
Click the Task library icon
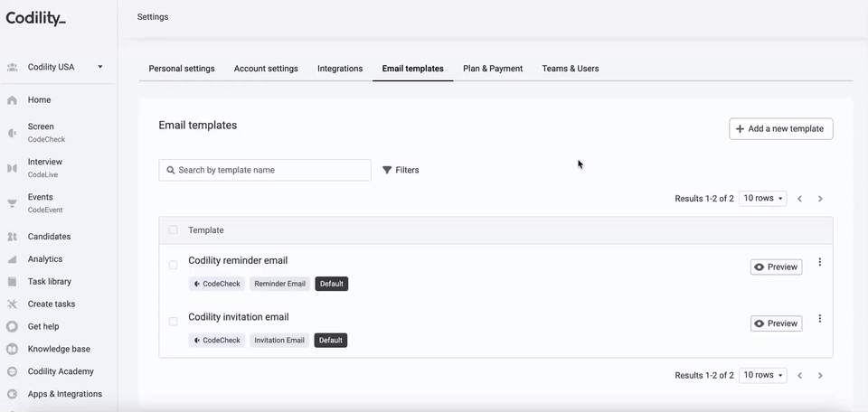[x=12, y=282]
